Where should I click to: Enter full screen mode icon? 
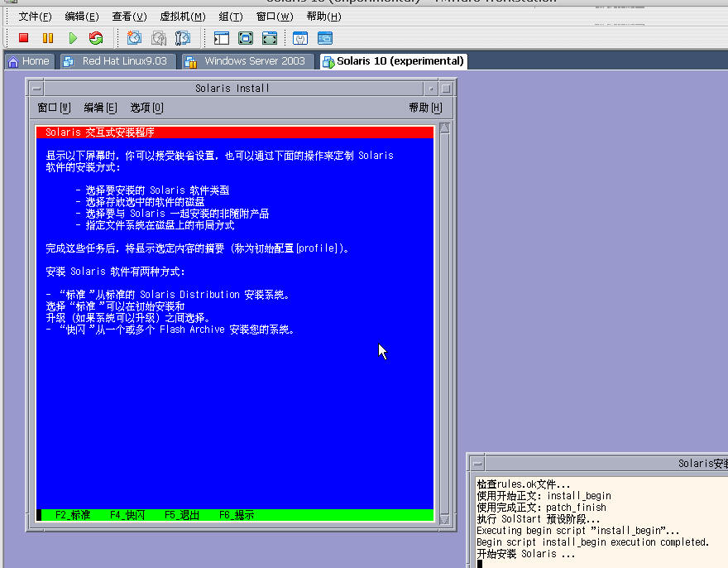[270, 38]
